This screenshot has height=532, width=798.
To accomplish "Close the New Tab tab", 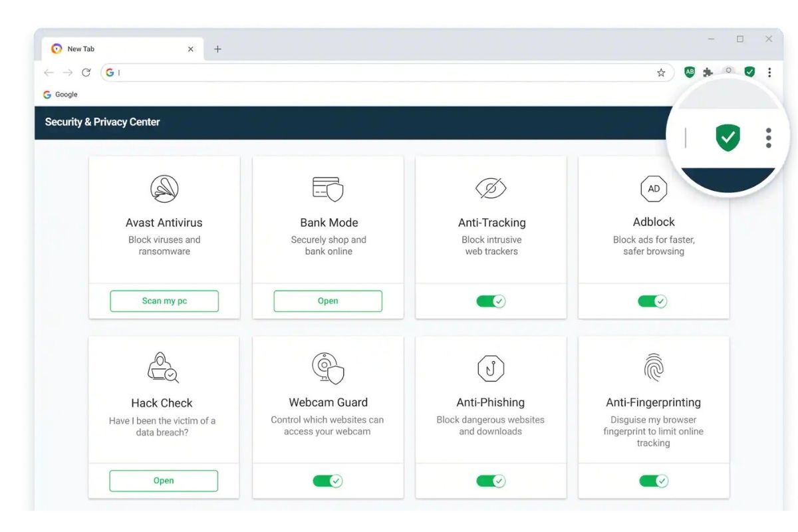I will (191, 49).
